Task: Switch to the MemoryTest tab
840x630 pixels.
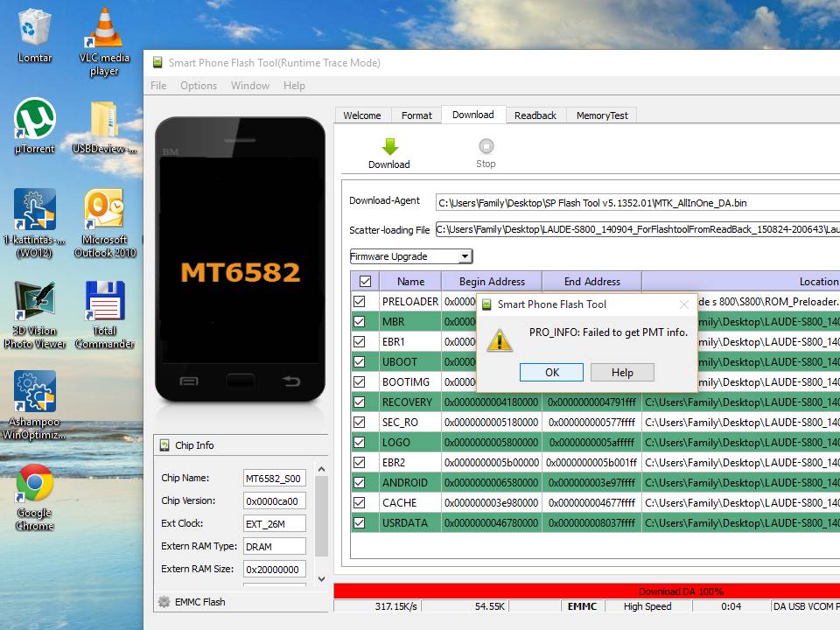Action: 602,115
